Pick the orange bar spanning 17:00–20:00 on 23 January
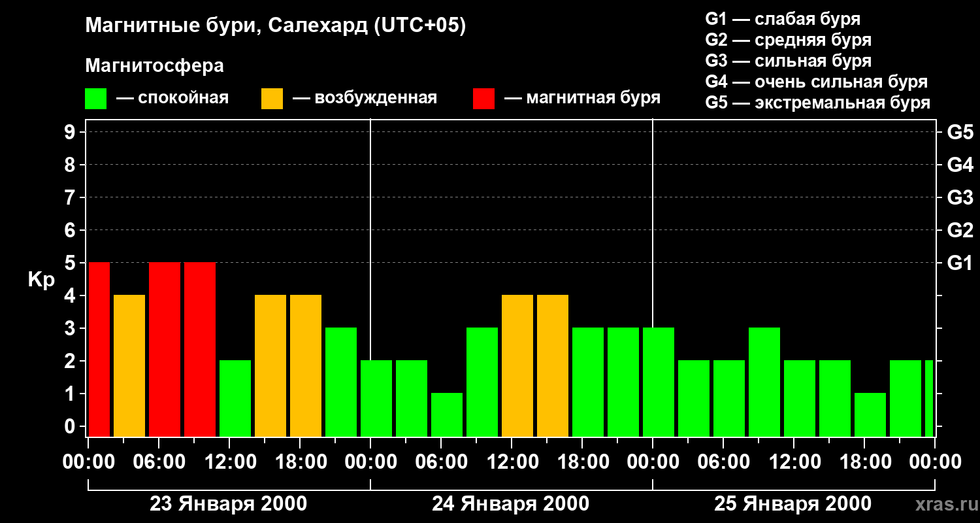 306,366
